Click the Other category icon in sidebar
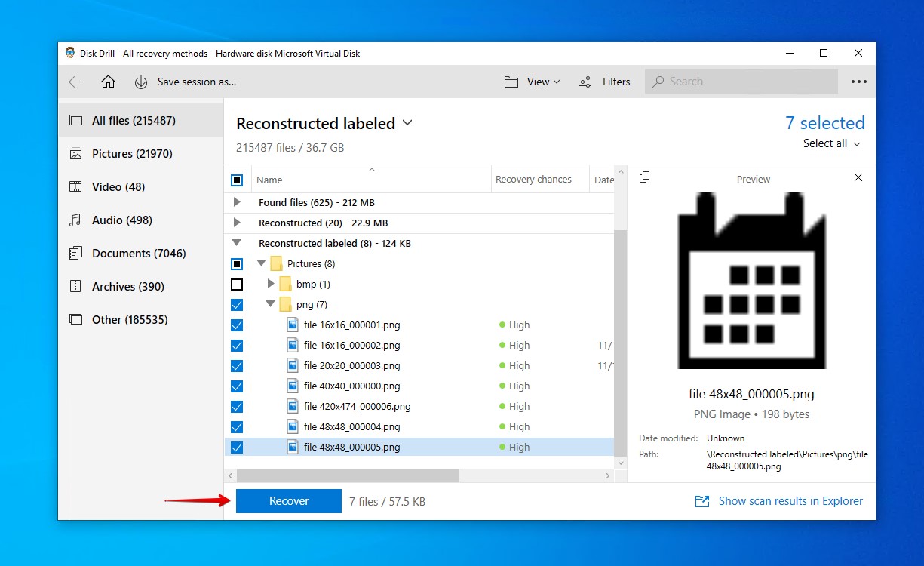 point(75,320)
